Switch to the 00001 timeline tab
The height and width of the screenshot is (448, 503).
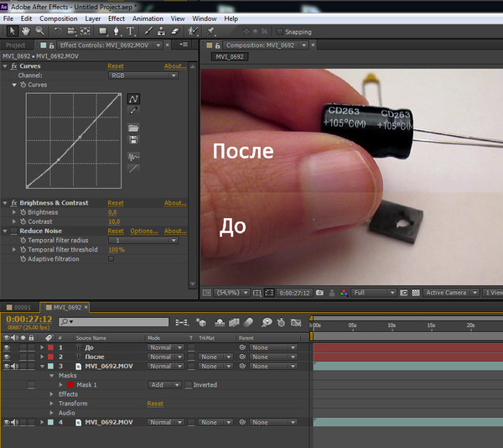tap(19, 307)
